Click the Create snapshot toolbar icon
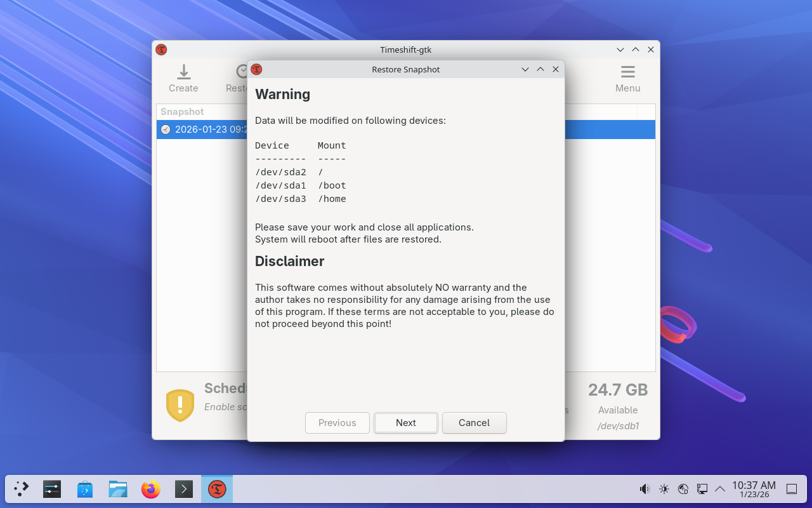812x508 pixels. click(183, 79)
